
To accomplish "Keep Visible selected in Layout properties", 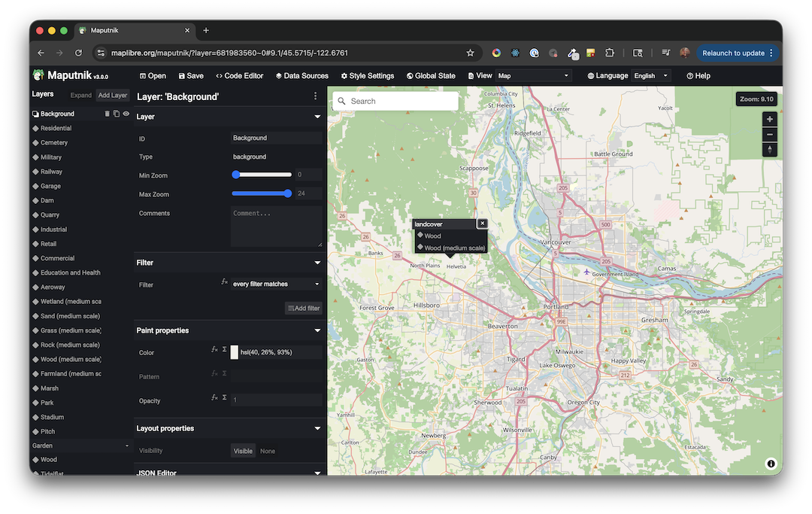I will [x=243, y=451].
